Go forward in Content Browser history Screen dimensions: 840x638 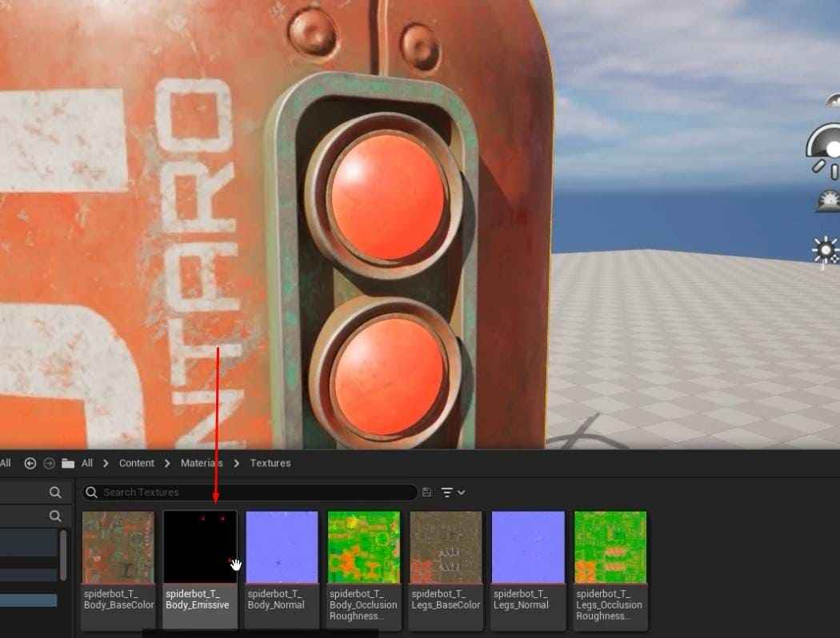[49, 464]
